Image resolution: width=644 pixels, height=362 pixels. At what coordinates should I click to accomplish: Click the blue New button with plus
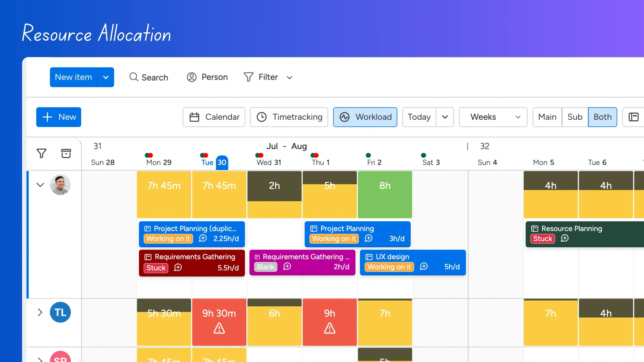click(x=59, y=117)
